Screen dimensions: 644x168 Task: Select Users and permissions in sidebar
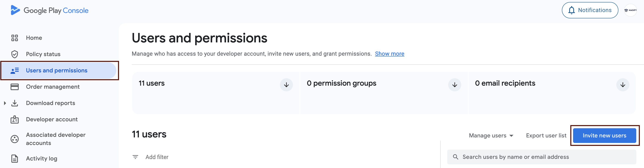(57, 71)
